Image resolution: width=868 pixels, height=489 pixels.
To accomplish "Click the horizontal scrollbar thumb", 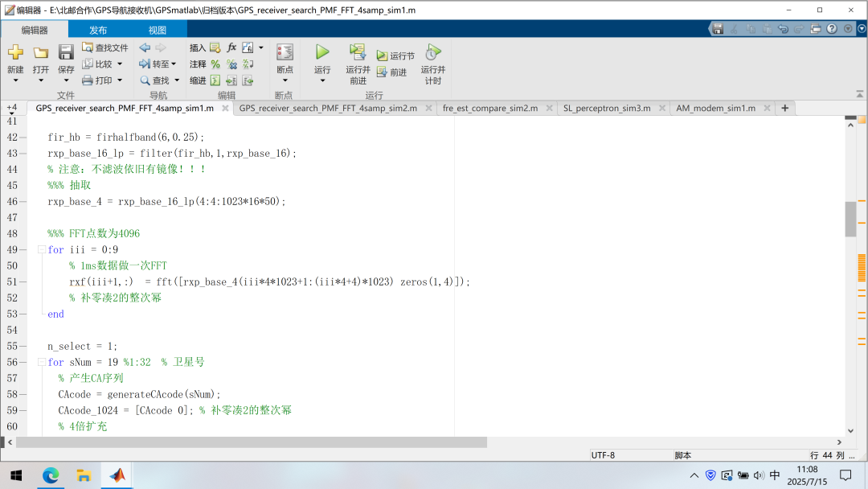I will coord(252,442).
